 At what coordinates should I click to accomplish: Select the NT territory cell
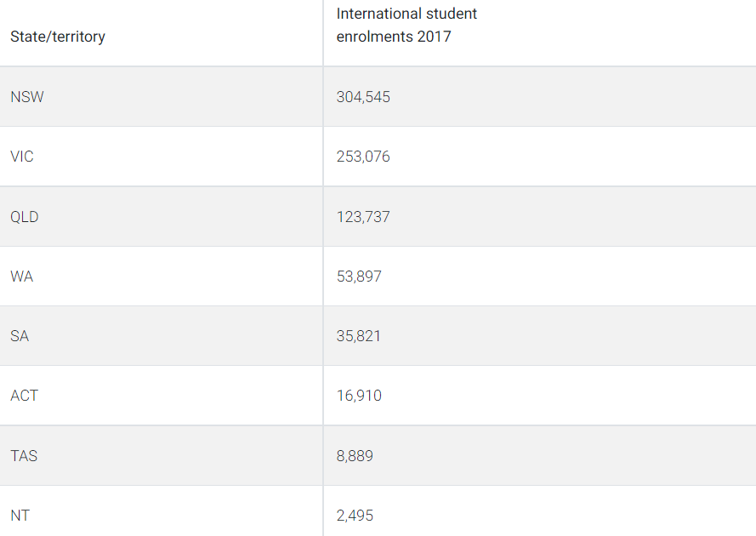(20, 516)
